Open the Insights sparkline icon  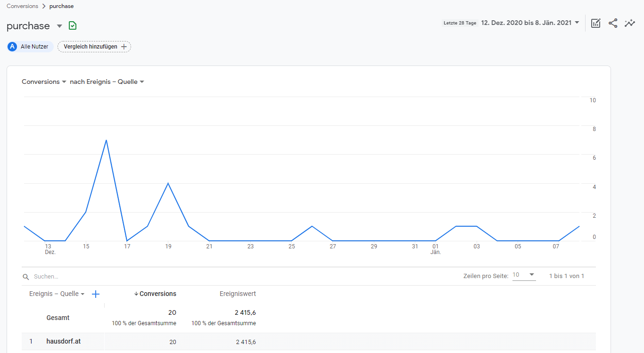click(630, 23)
